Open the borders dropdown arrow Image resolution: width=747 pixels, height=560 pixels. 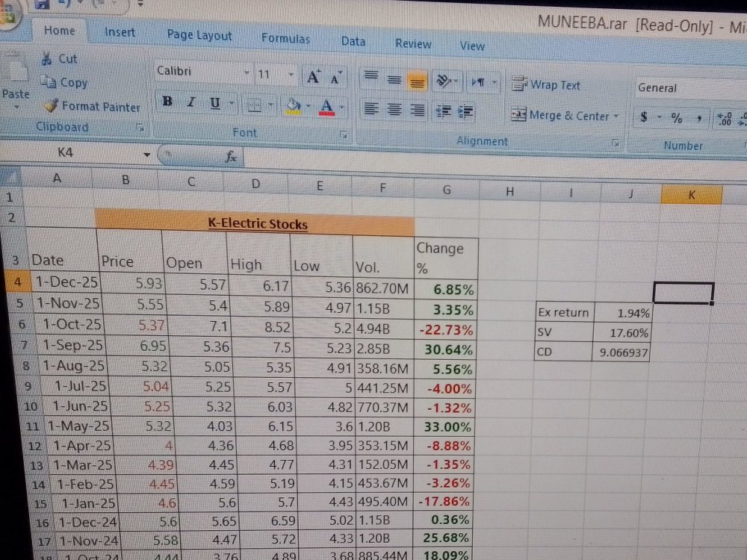click(270, 105)
